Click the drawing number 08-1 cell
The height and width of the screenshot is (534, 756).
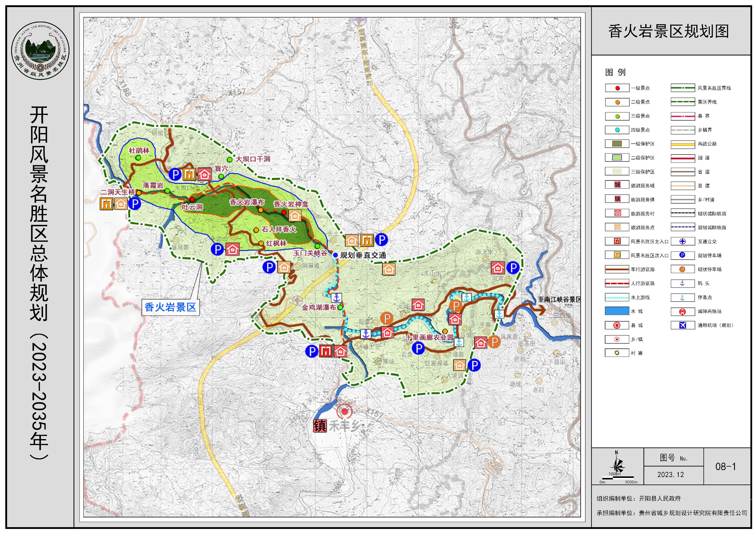[725, 466]
